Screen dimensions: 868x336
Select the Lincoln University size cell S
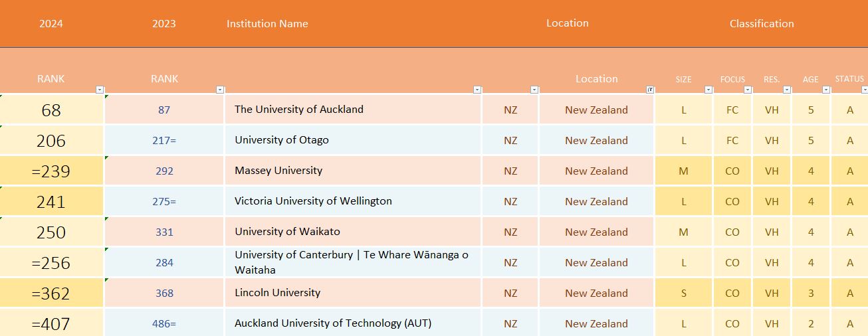click(x=683, y=293)
